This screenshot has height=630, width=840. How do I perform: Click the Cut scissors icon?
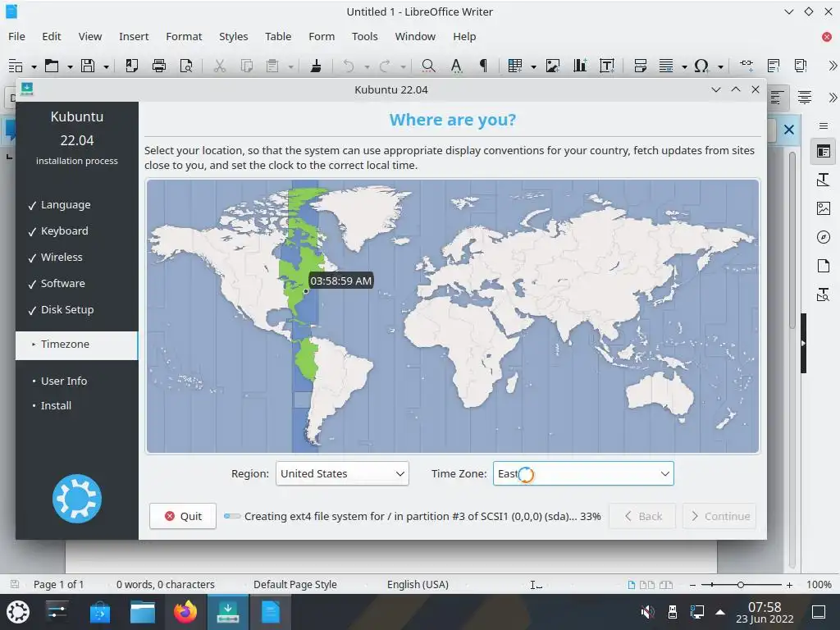(x=219, y=66)
